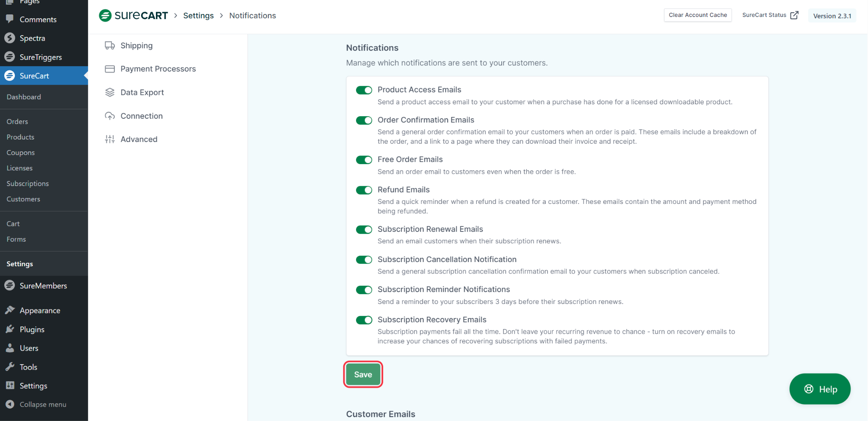Disable Subscription Reminder Notifications

(x=364, y=290)
